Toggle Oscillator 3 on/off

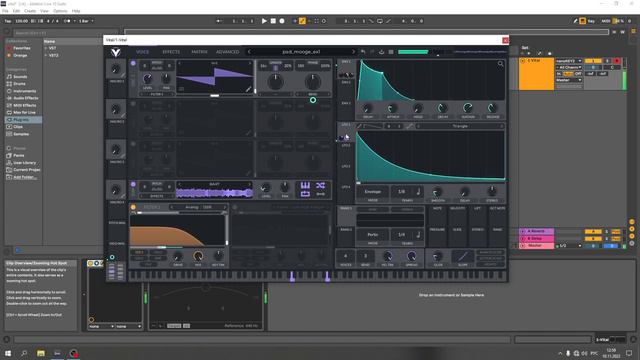coord(133,144)
